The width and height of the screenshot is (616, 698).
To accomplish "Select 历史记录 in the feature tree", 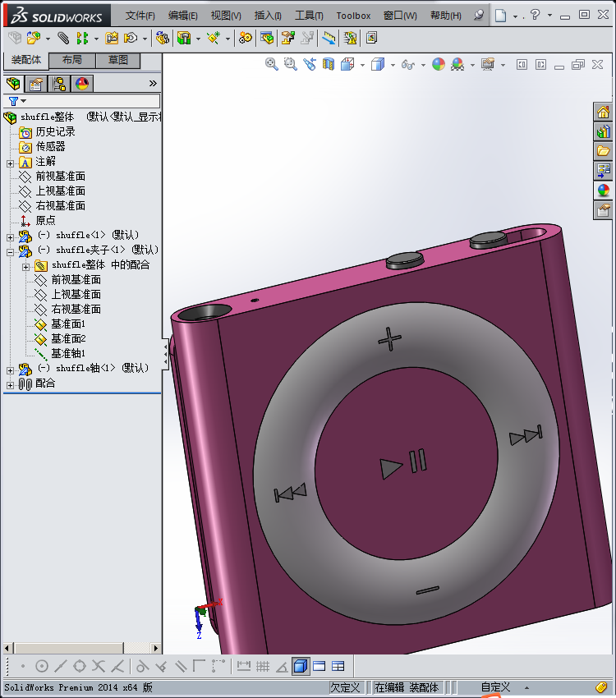I will (55, 131).
